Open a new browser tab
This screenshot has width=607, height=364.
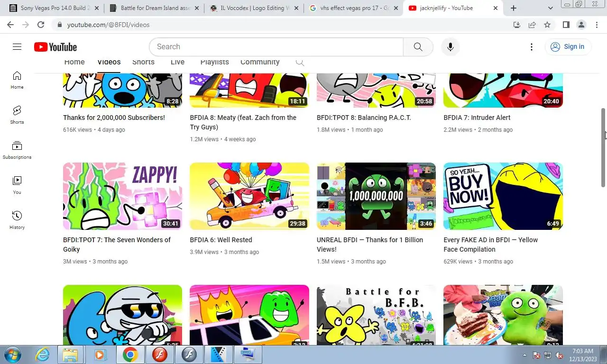click(x=514, y=8)
